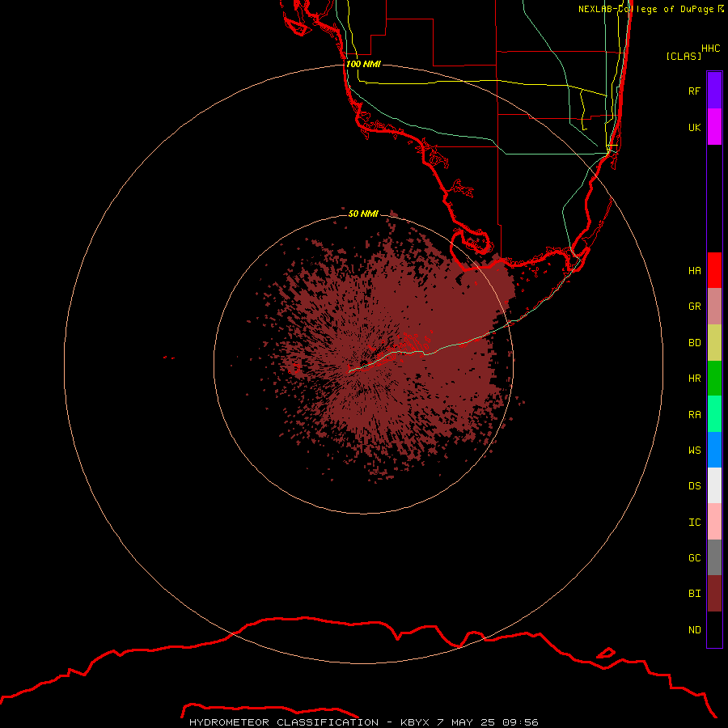The height and width of the screenshot is (728, 728).
Task: Click the WS blue legend swatch
Action: [x=714, y=450]
